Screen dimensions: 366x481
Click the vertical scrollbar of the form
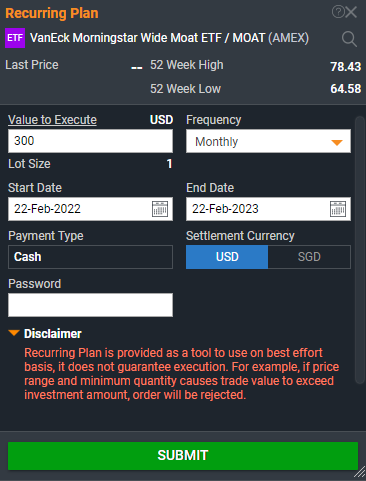point(360,250)
